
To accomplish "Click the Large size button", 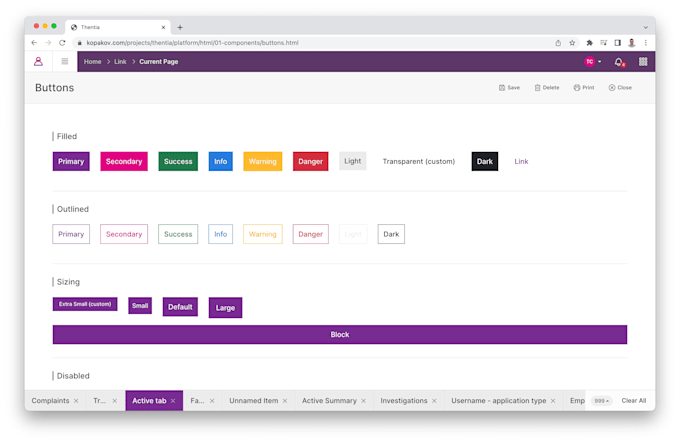I will 226,308.
